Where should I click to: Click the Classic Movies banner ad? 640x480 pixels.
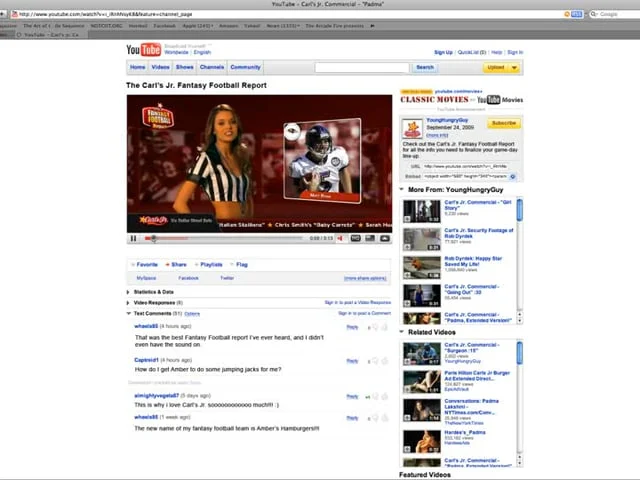462,98
